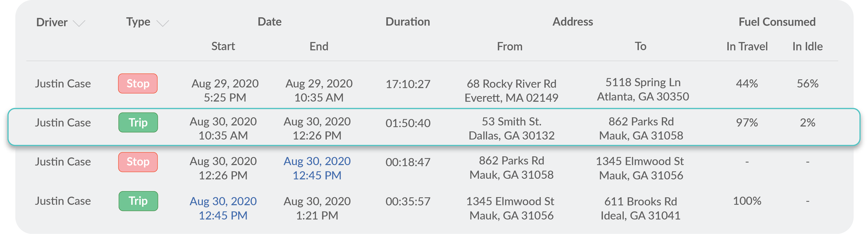Click Justin Case name in first row

(63, 83)
